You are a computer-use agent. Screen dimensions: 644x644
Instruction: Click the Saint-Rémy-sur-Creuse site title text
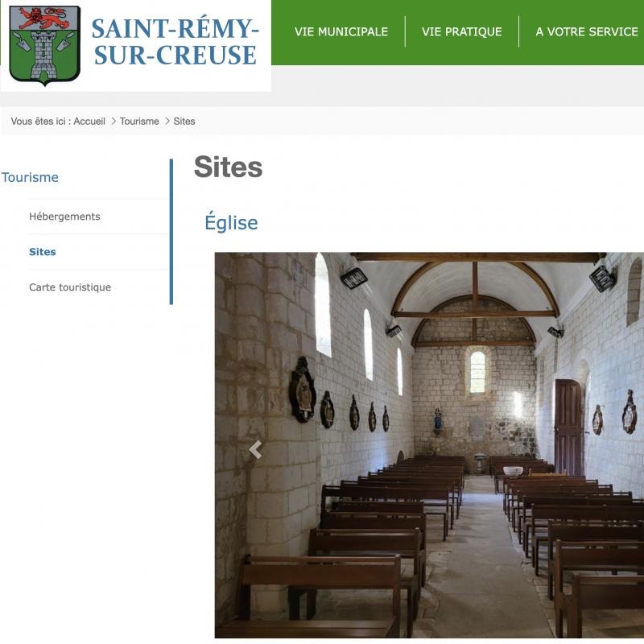tap(174, 42)
